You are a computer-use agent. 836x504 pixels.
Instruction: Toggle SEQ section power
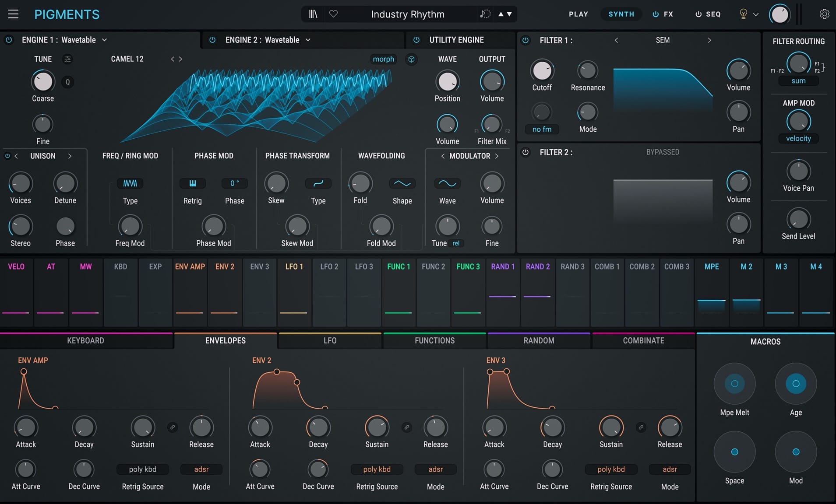[x=698, y=14]
